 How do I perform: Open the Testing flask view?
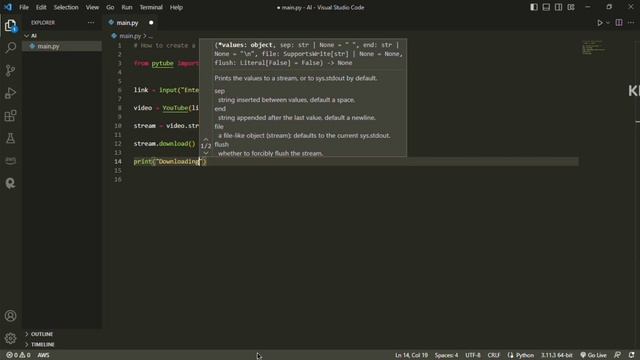(11, 138)
